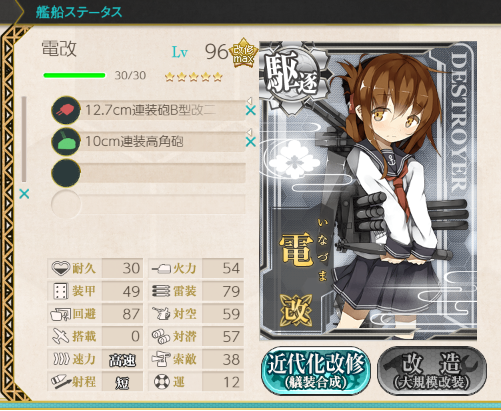Open the 12.7cm連装砲B型改二 equipment slot
This screenshot has height=411, width=501.
162,110
